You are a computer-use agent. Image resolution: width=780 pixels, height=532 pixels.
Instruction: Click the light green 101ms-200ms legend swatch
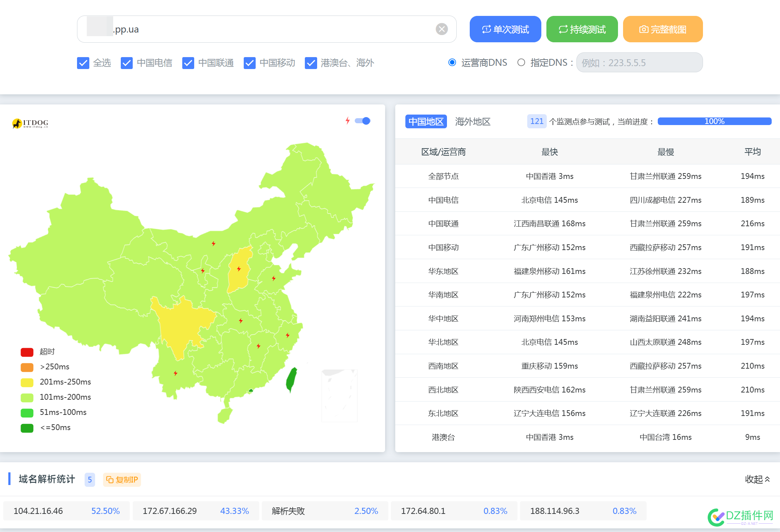[x=27, y=398]
